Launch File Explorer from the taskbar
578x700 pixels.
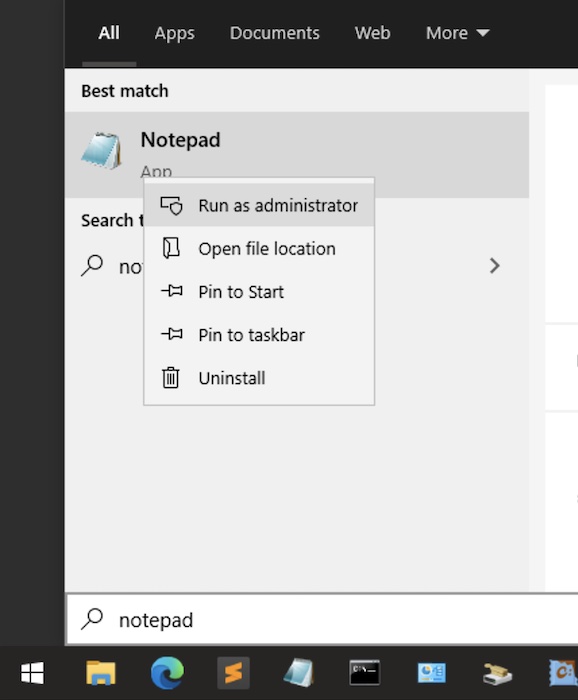pyautogui.click(x=101, y=673)
